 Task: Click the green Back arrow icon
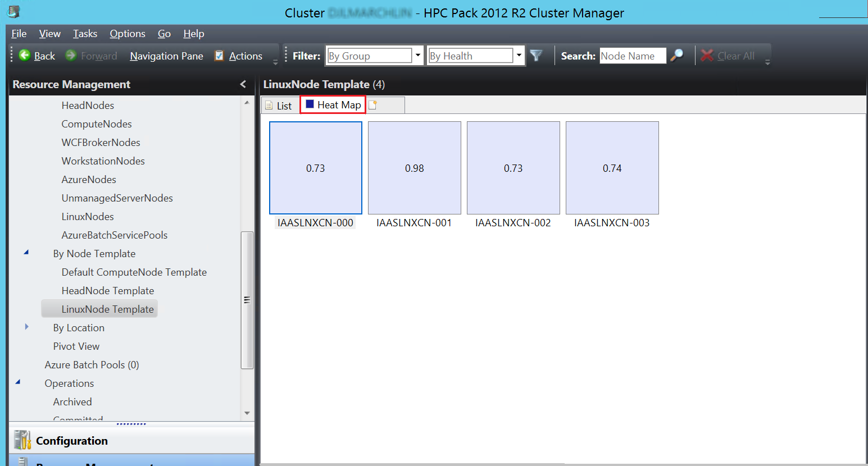25,55
